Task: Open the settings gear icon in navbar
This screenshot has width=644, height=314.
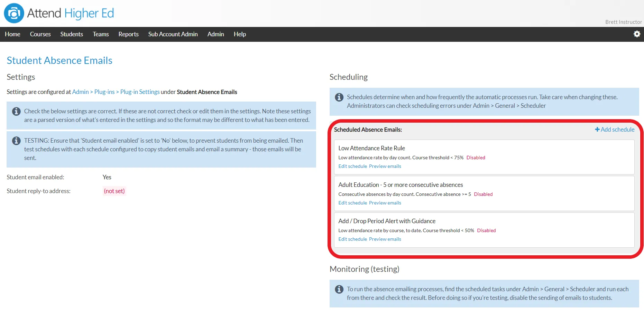Action: [637, 34]
